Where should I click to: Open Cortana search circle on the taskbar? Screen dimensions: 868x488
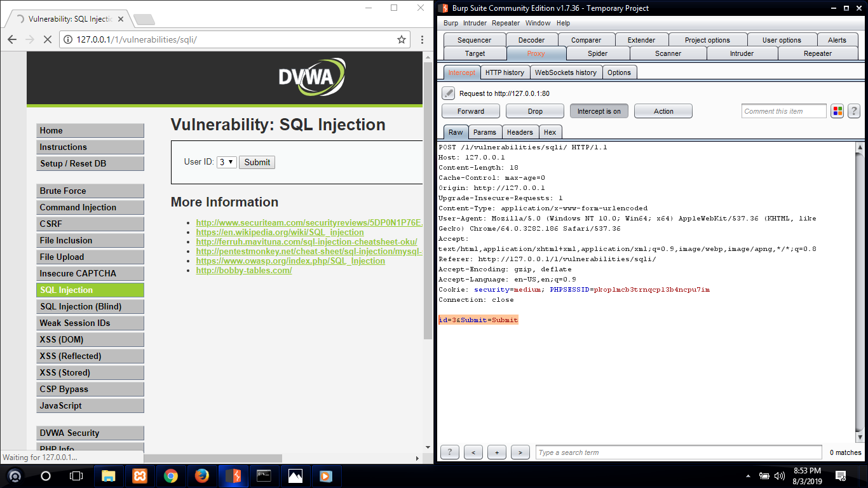[x=46, y=475]
